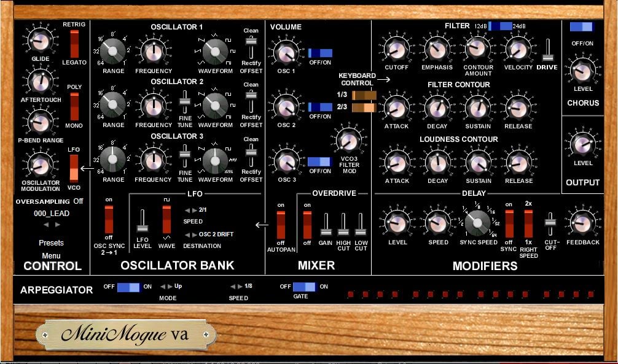The width and height of the screenshot is (618, 364).
Task: Click the Filter Cutoff knob
Action: [x=396, y=50]
